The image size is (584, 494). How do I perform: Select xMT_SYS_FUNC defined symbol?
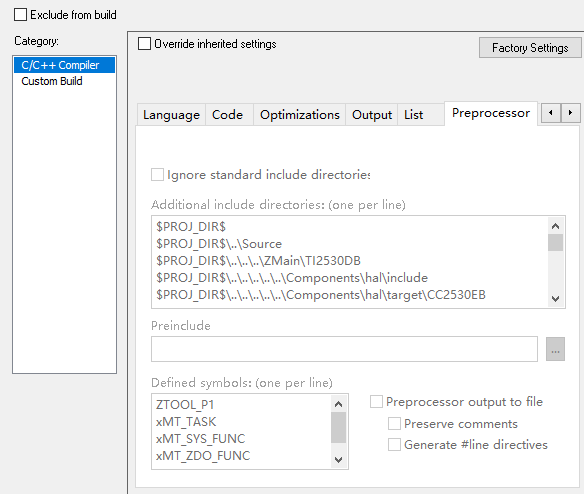[200, 439]
